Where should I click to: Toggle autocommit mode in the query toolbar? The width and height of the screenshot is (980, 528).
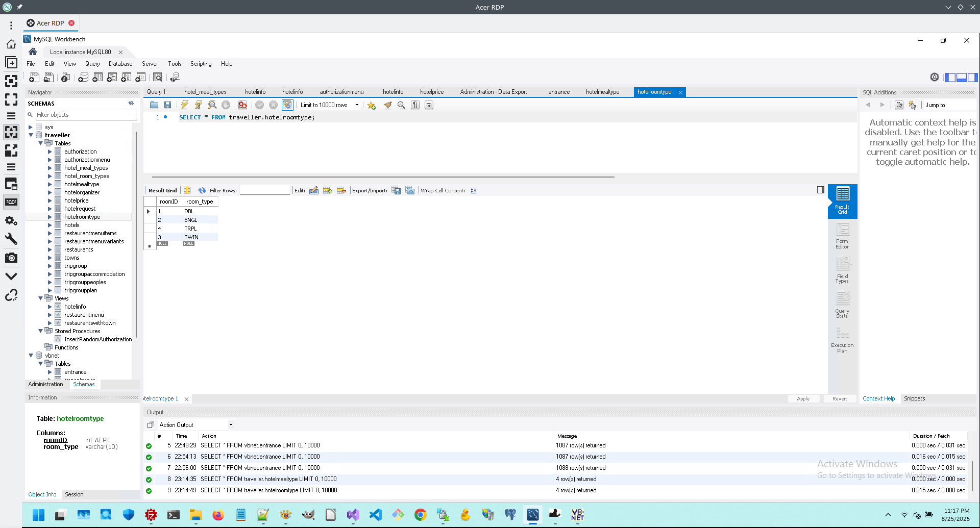coord(287,105)
